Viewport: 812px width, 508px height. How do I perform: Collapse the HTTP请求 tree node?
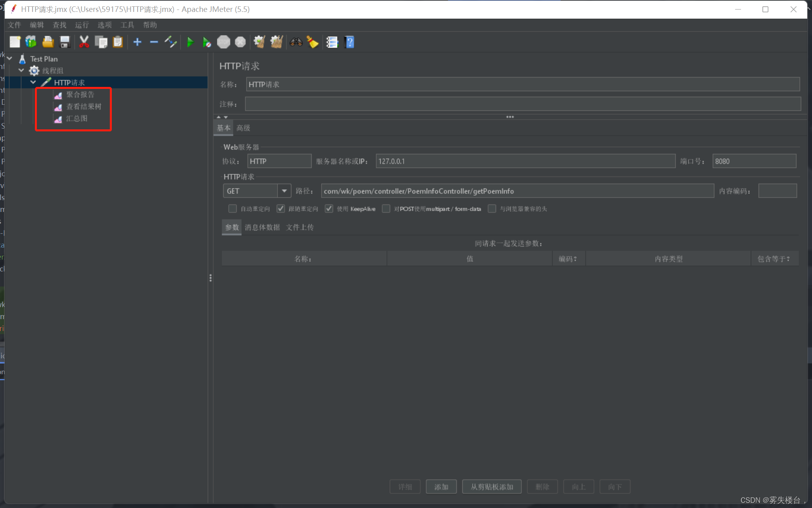click(33, 82)
